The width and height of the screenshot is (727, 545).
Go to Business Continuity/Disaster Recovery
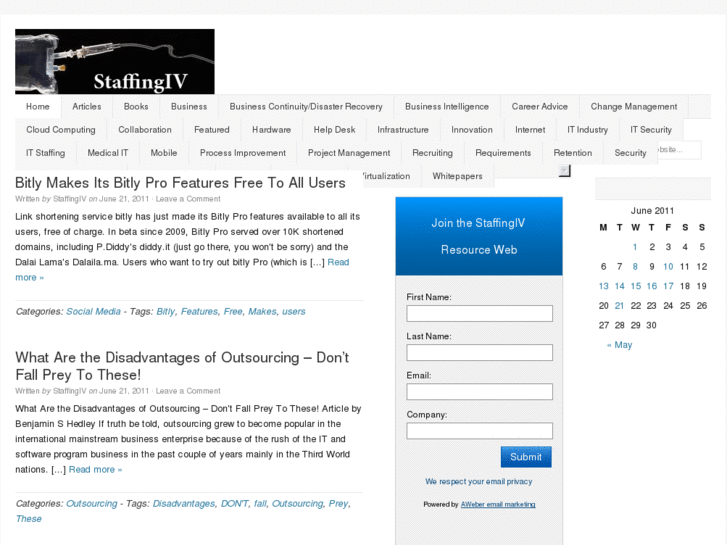coord(306,107)
